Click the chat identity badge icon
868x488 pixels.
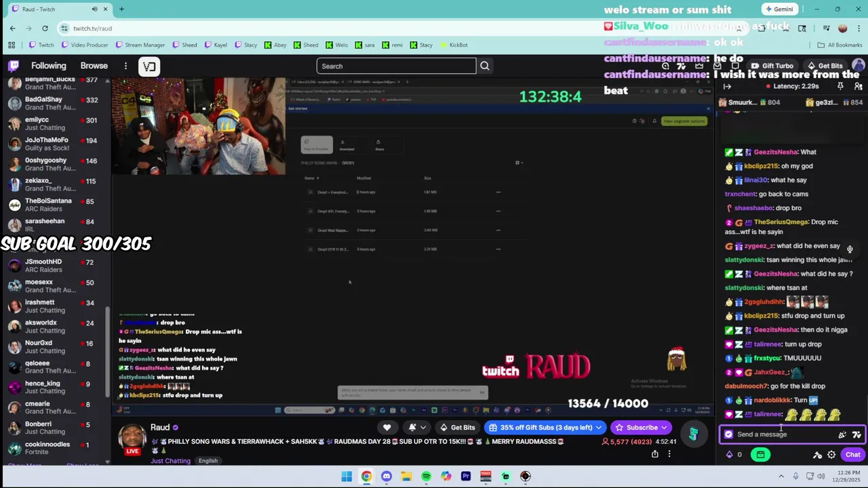pos(728,434)
